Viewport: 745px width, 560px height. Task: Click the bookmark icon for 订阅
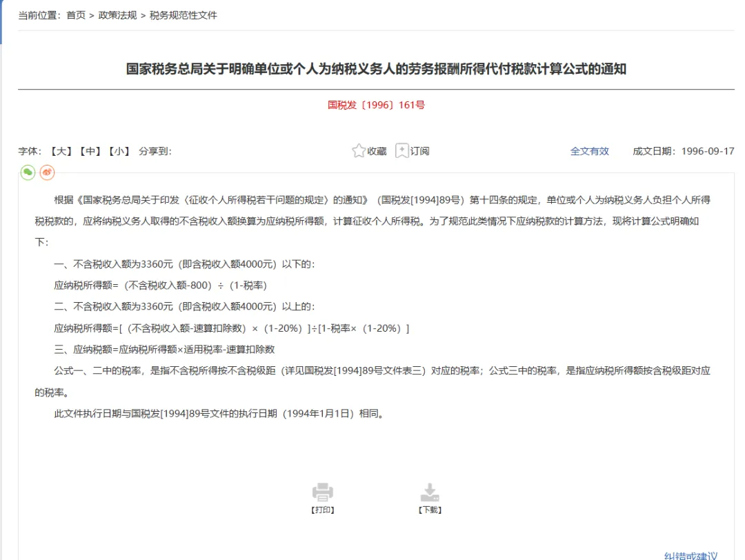pos(402,151)
